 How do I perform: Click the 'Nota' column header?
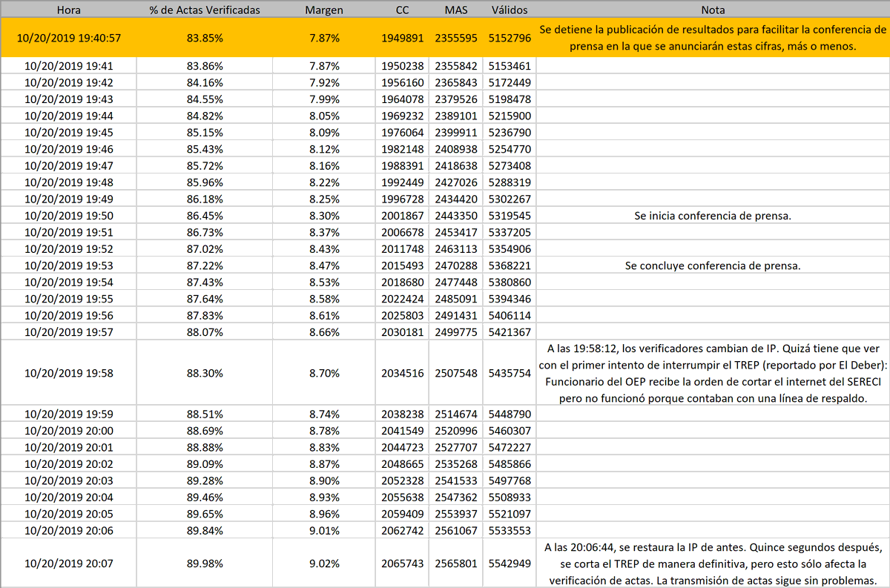tap(712, 10)
